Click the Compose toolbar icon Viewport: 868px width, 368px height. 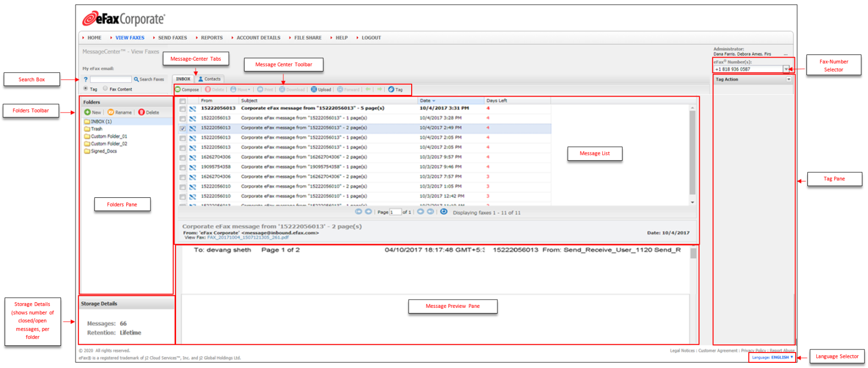coord(178,89)
